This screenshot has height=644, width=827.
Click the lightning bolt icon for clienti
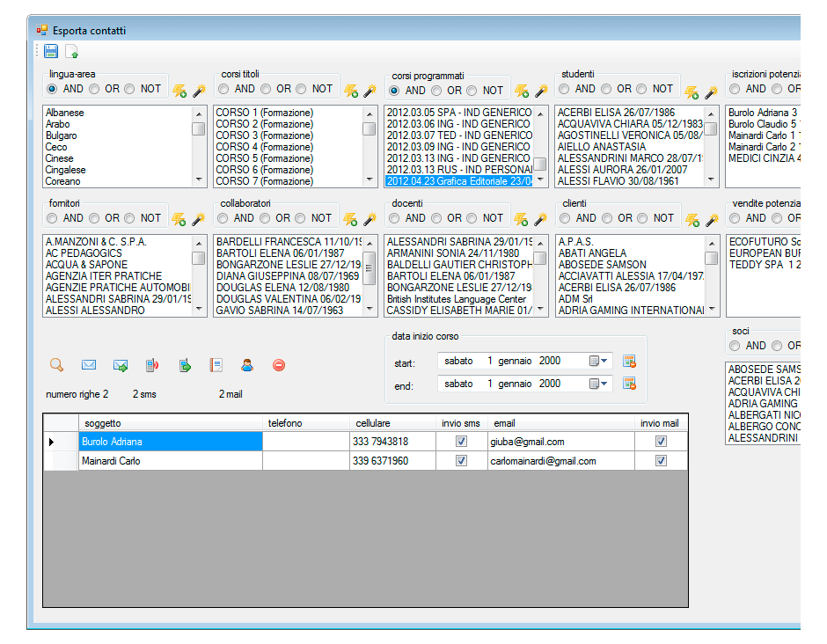click(x=692, y=219)
